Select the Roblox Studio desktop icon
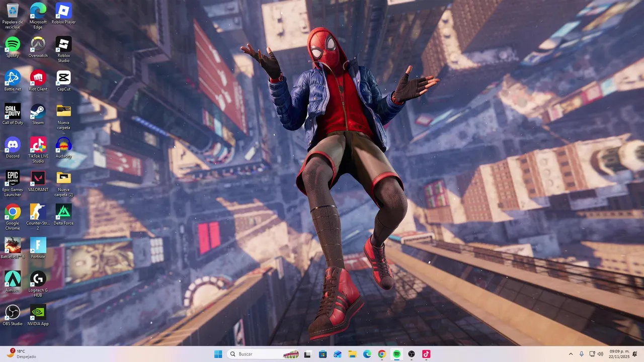 click(x=63, y=49)
